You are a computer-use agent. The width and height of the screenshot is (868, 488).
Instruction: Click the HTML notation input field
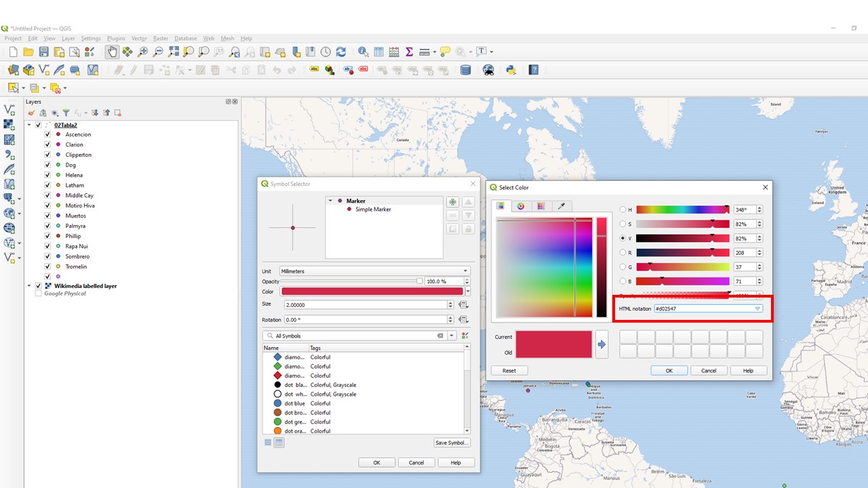[x=703, y=308]
